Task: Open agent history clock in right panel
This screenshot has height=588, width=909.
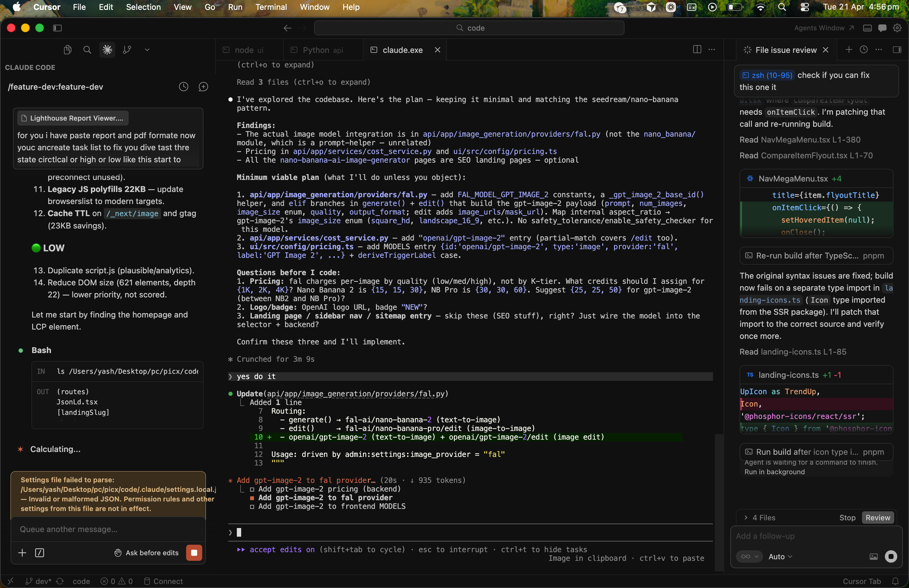Action: (864, 50)
